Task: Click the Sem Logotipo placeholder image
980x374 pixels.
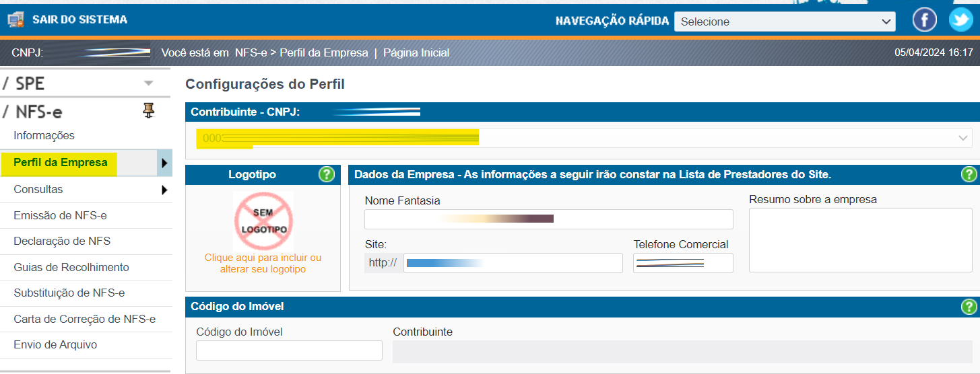Action: coord(263,221)
